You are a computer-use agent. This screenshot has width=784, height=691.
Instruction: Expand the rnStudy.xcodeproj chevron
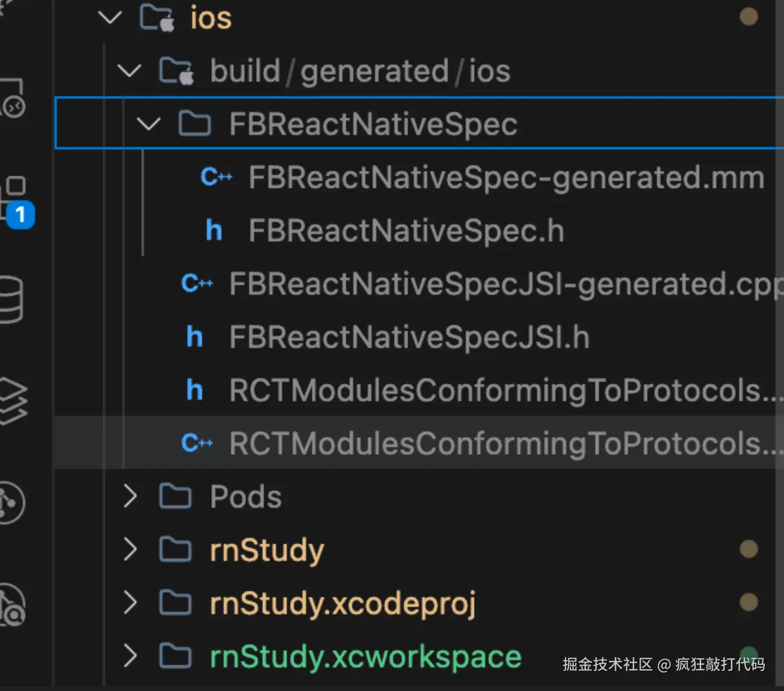click(129, 603)
